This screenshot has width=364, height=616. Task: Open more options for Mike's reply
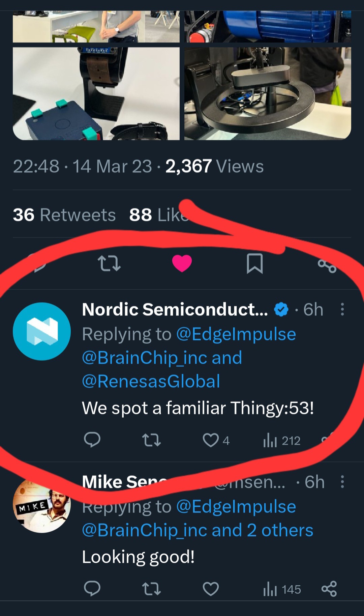point(342,482)
